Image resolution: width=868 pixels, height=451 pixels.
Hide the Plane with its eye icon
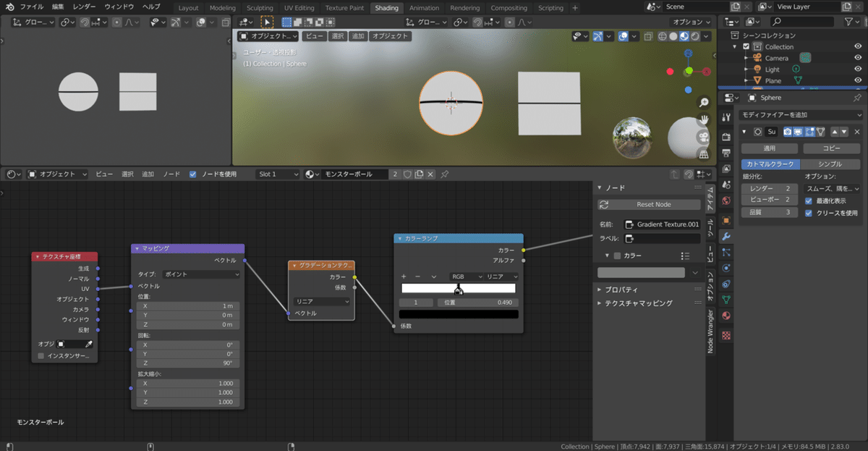coord(858,81)
